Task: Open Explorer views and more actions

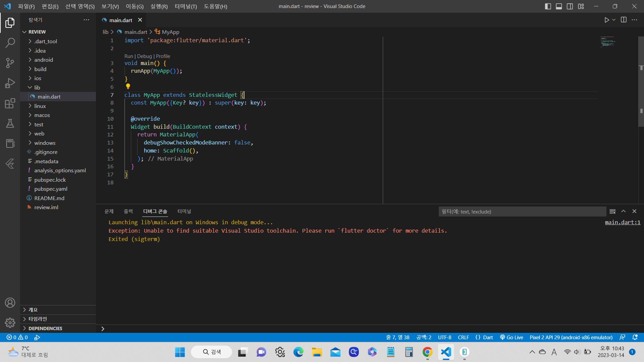Action: tap(87, 20)
